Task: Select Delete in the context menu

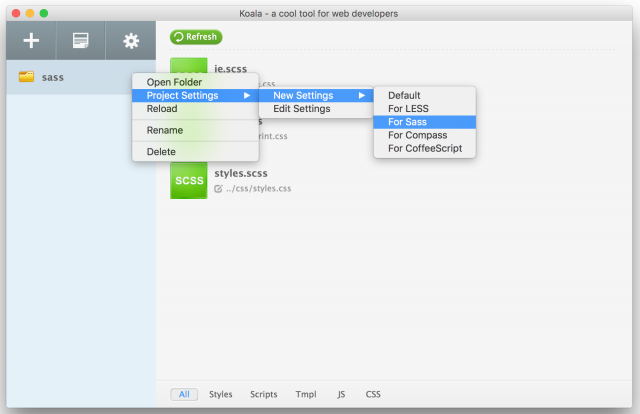Action: point(161,152)
